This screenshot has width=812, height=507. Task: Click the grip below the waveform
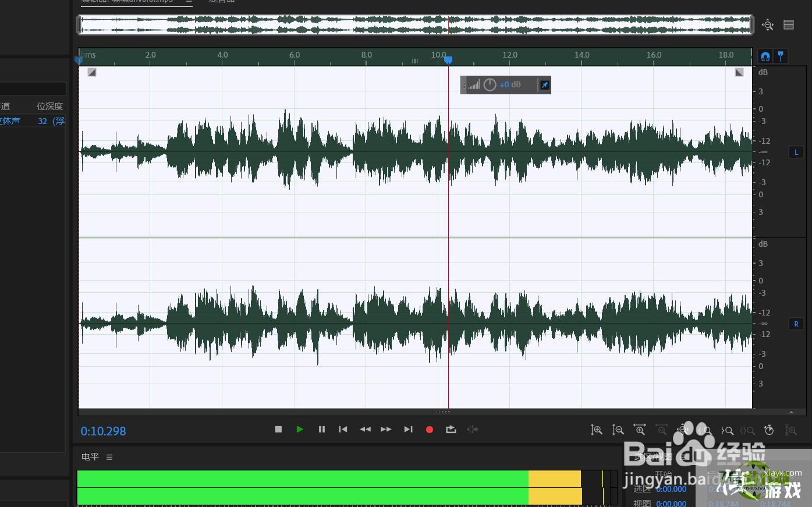click(x=442, y=412)
